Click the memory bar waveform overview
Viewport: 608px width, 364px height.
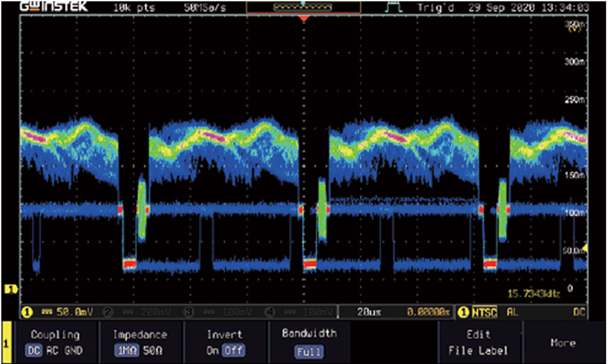pyautogui.click(x=303, y=7)
